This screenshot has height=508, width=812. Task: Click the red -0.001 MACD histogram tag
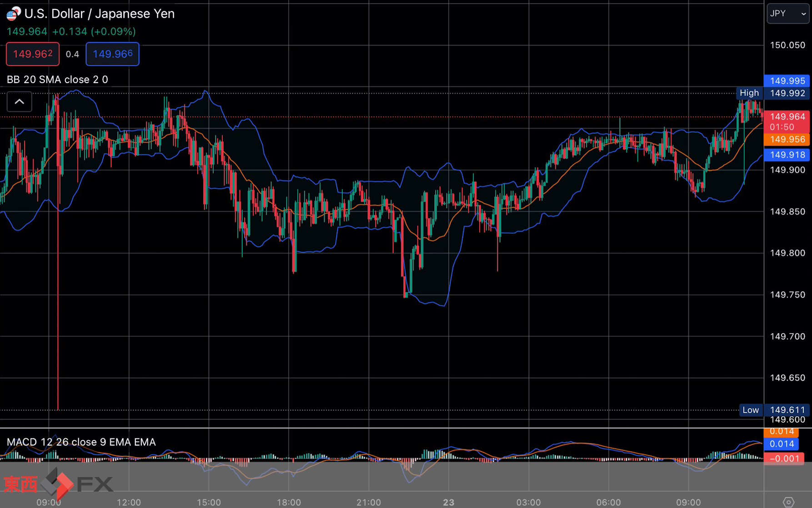pos(784,458)
